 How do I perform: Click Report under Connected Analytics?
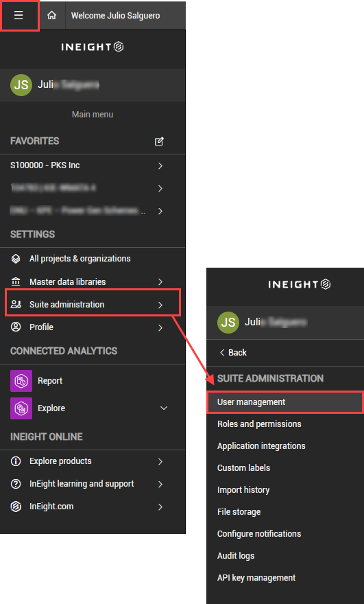pos(50,381)
